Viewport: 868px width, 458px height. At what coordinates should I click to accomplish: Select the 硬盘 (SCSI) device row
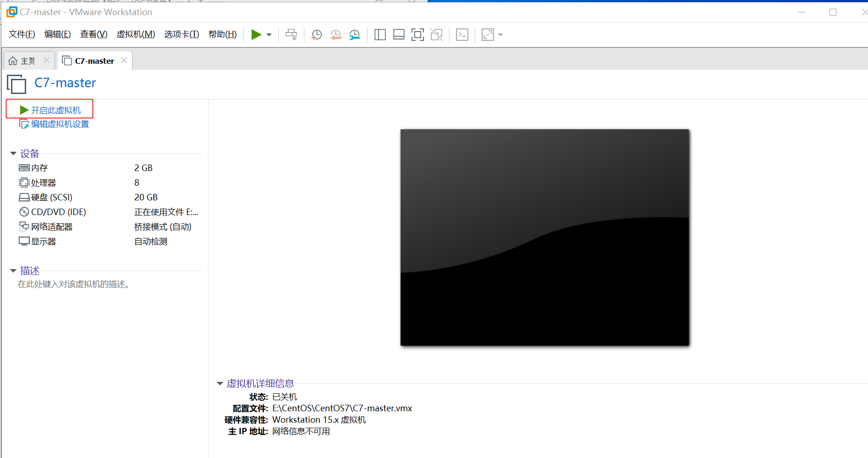pyautogui.click(x=109, y=198)
